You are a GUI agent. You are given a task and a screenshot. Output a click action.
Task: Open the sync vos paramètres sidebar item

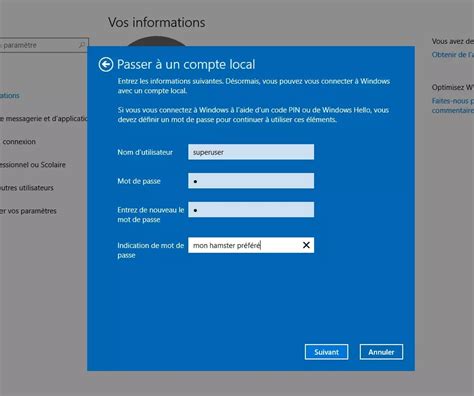[28, 211]
